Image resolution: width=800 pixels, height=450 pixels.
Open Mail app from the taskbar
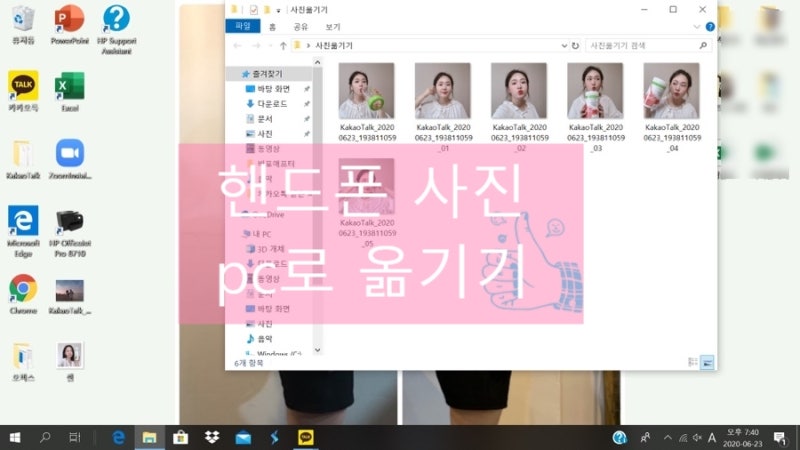point(243,437)
